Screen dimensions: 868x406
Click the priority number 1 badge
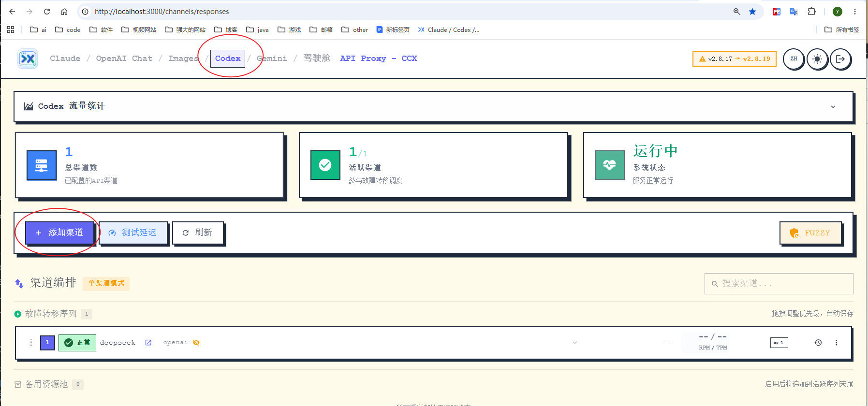pyautogui.click(x=47, y=342)
